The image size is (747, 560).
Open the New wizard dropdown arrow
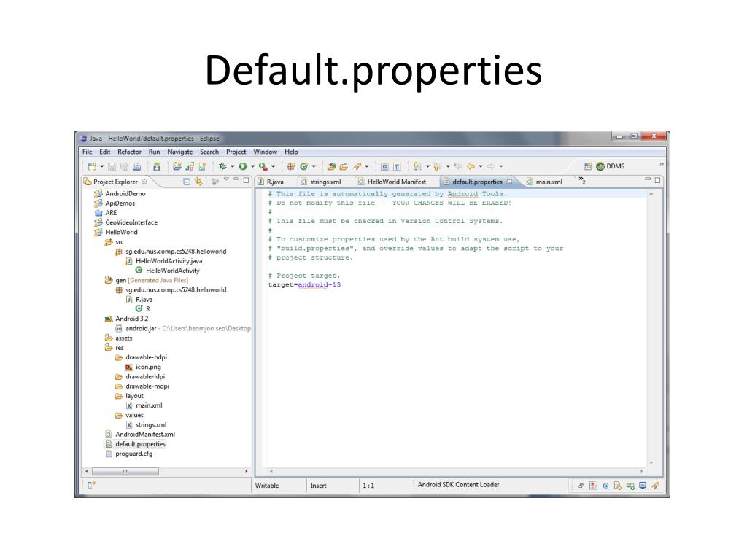point(102,166)
